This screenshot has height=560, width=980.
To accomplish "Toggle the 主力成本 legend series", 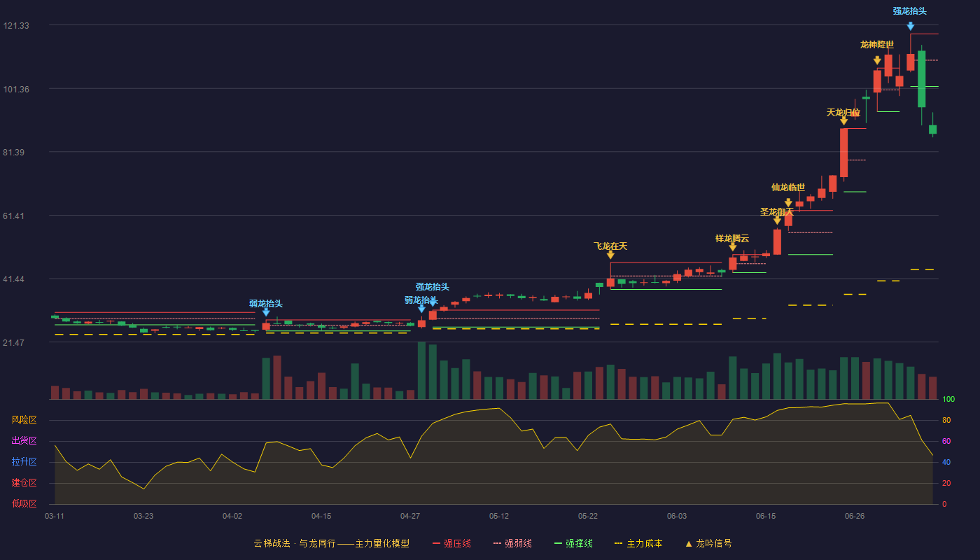I will point(638,543).
